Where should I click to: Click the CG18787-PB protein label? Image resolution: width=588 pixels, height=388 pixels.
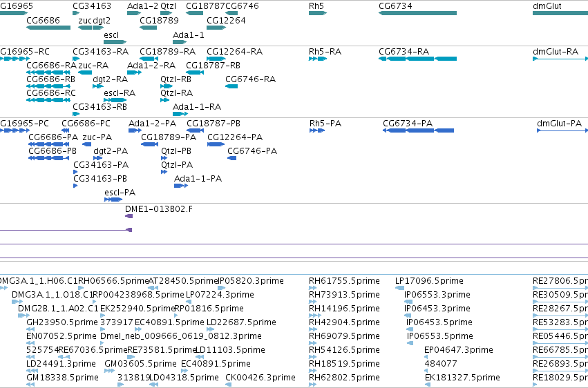click(214, 124)
